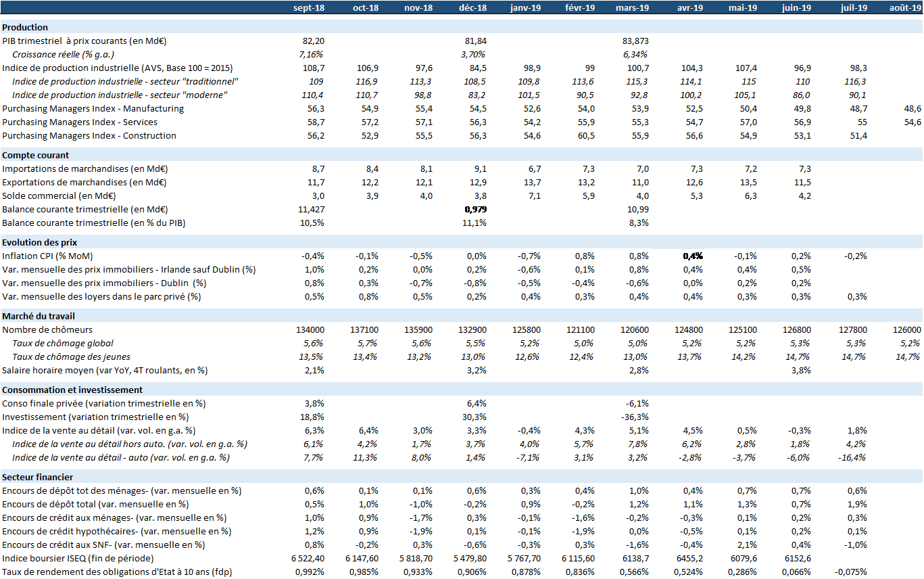
Task: Select the oct-18 column header
Action: click(366, 7)
